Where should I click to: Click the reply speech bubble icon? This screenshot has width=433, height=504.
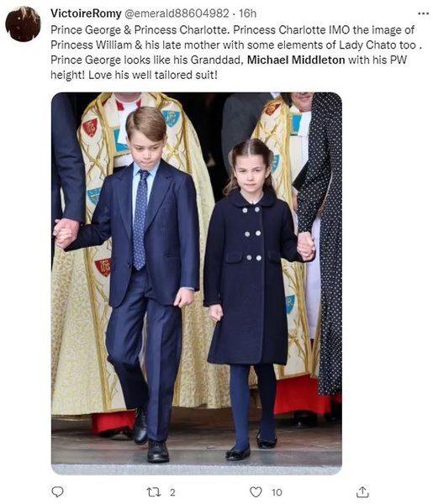tap(57, 491)
